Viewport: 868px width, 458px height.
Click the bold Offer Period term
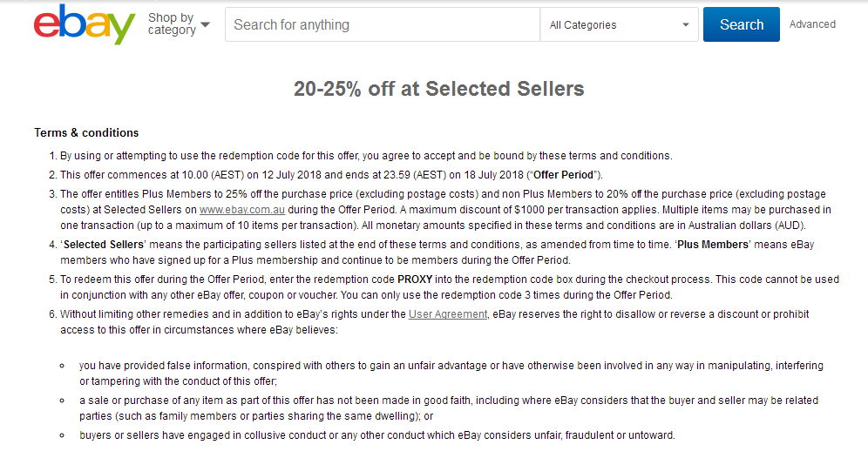[563, 175]
